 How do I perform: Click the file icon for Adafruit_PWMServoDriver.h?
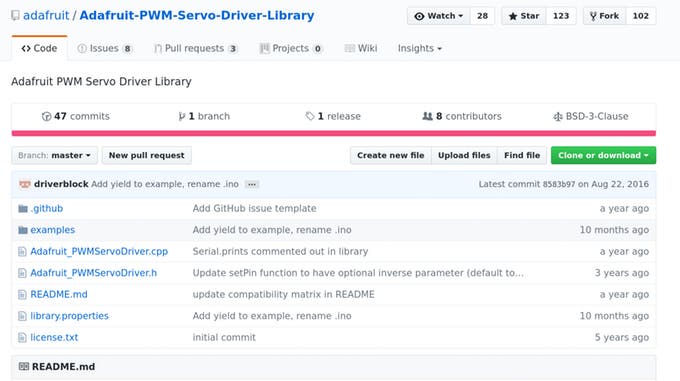click(22, 273)
